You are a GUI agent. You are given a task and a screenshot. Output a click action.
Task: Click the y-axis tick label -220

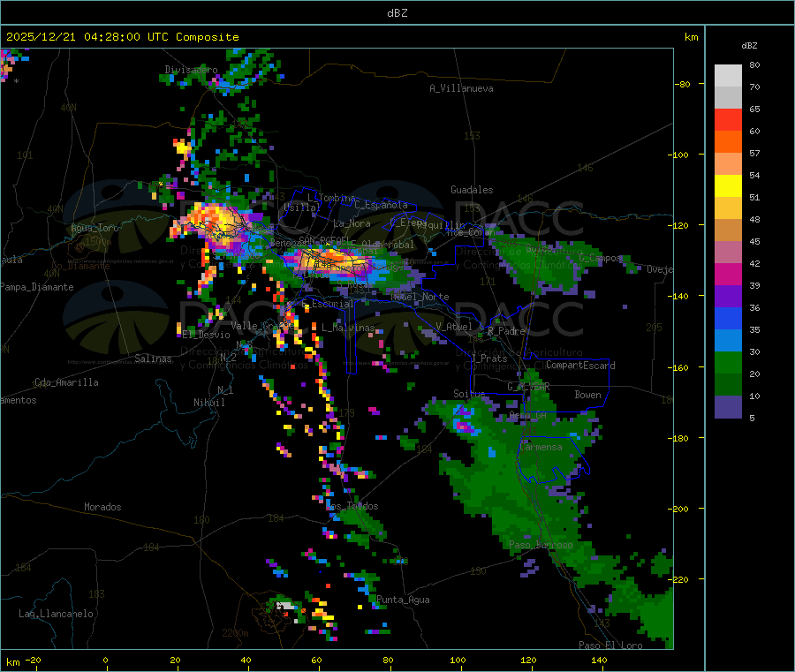(x=679, y=579)
